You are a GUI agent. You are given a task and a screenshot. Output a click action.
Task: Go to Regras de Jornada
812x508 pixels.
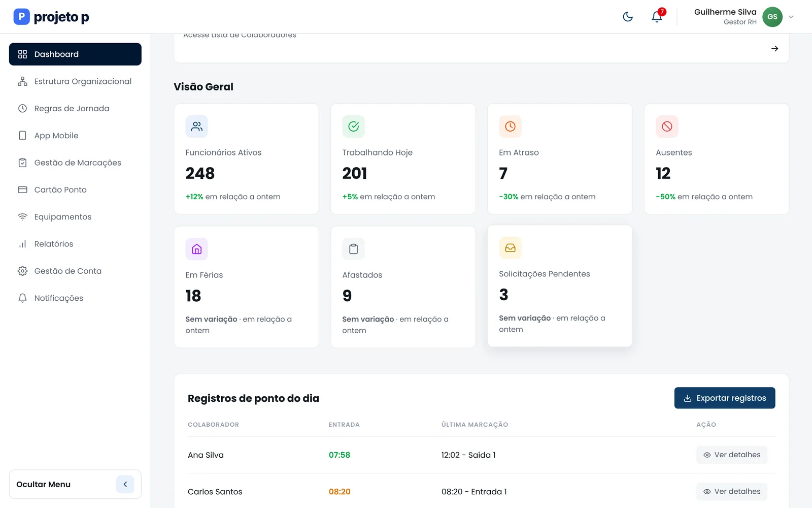tap(75, 108)
